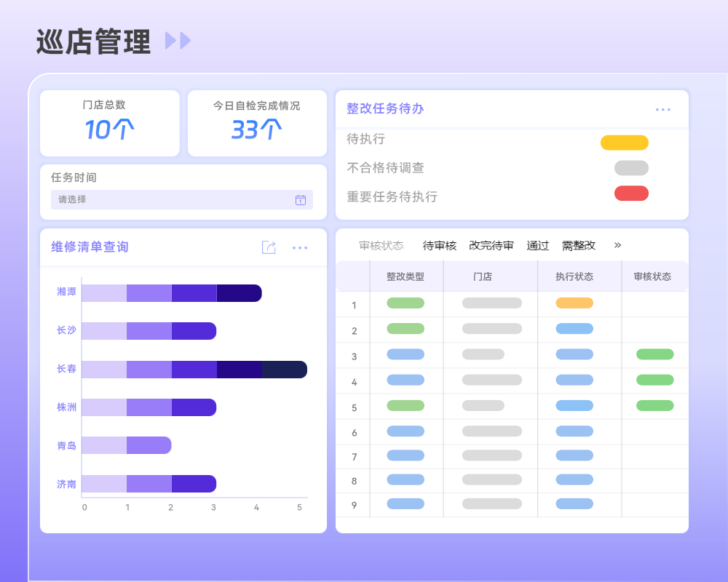Switch to the 需整改 tab
This screenshot has height=582, width=728.
[578, 245]
